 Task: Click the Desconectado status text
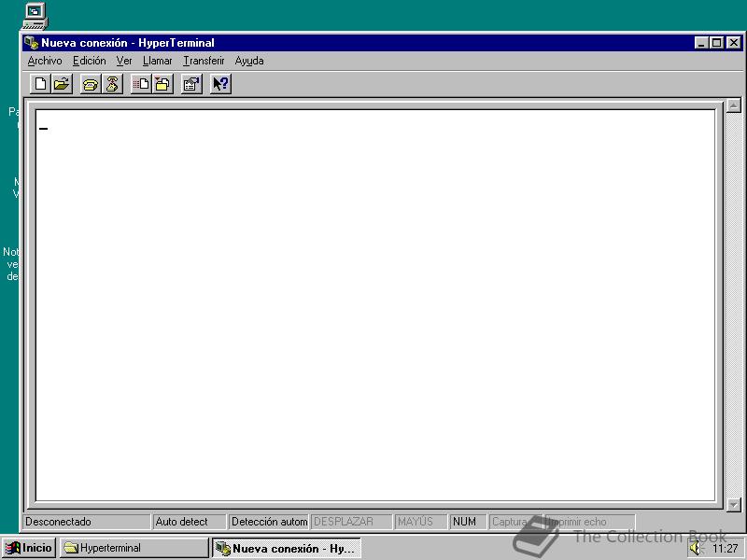[58, 522]
